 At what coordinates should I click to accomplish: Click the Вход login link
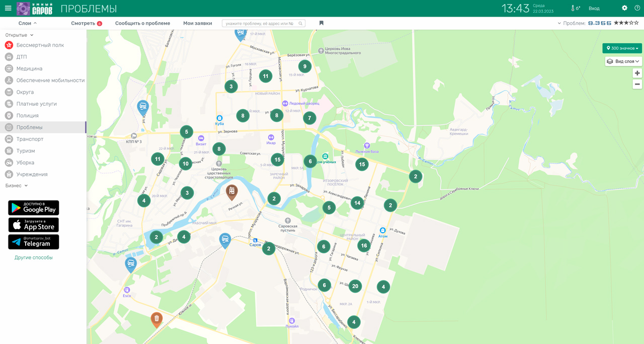pyautogui.click(x=594, y=9)
